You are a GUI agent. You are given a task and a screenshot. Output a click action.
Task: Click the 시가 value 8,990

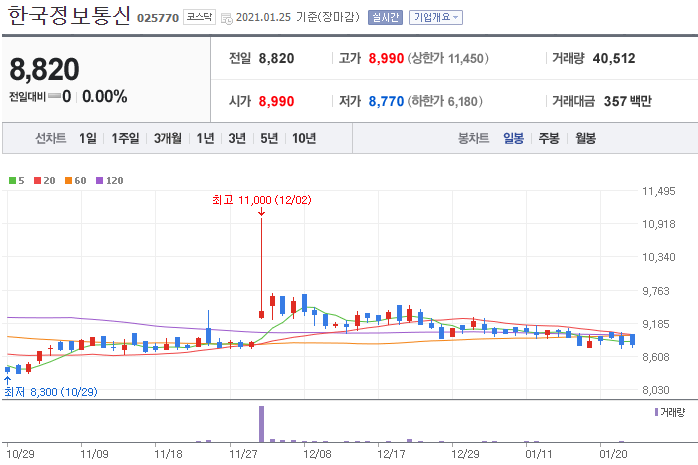point(276,101)
